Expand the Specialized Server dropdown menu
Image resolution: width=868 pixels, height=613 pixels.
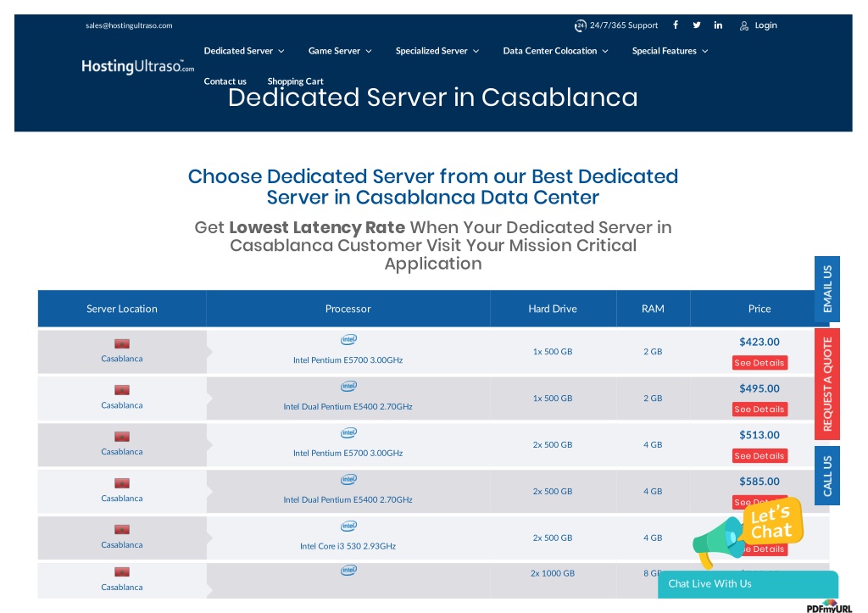click(437, 51)
